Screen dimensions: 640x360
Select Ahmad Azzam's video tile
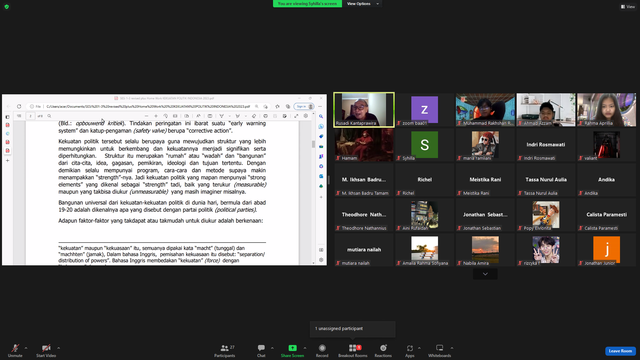point(546,109)
